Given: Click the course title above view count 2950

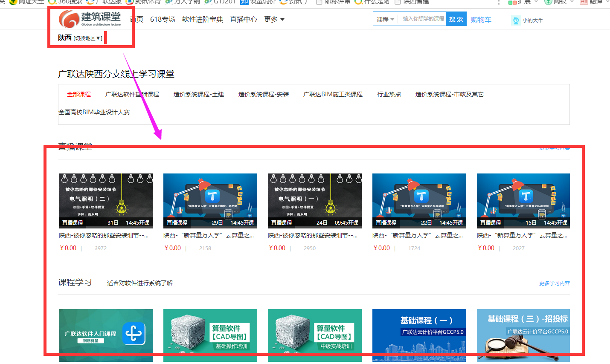Looking at the screenshot, I should tap(313, 235).
